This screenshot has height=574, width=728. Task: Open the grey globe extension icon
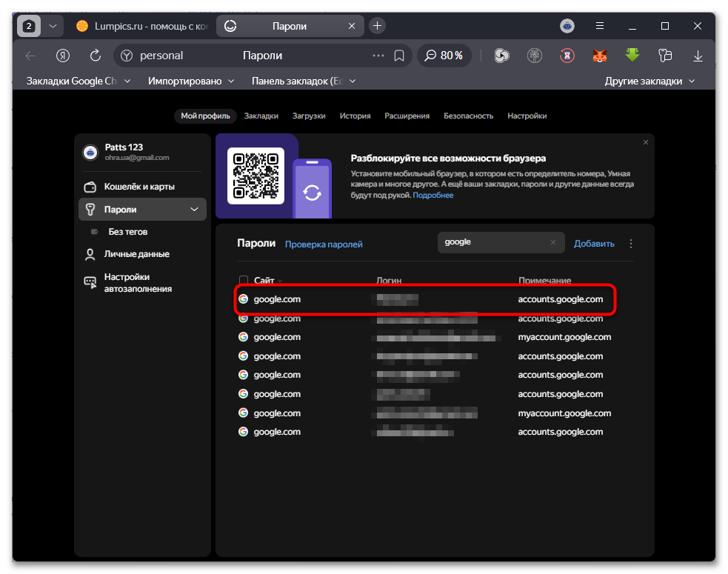[535, 56]
